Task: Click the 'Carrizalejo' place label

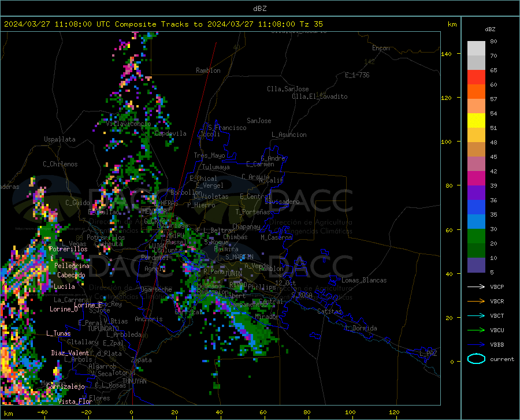Action: (65, 386)
